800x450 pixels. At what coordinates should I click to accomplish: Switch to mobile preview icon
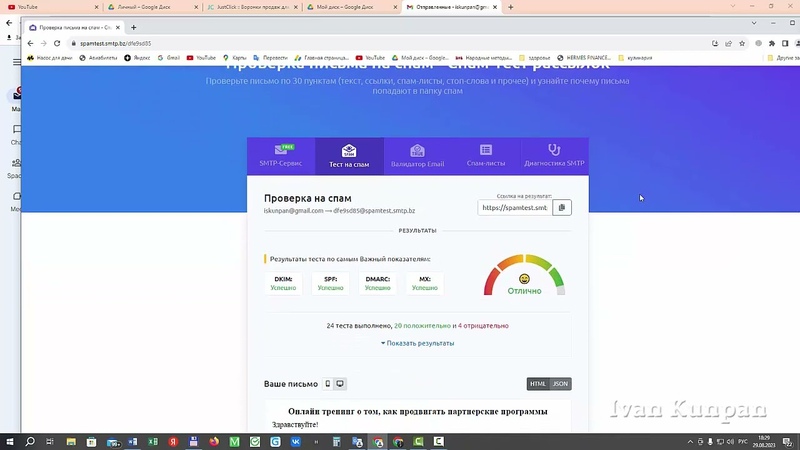(x=327, y=384)
